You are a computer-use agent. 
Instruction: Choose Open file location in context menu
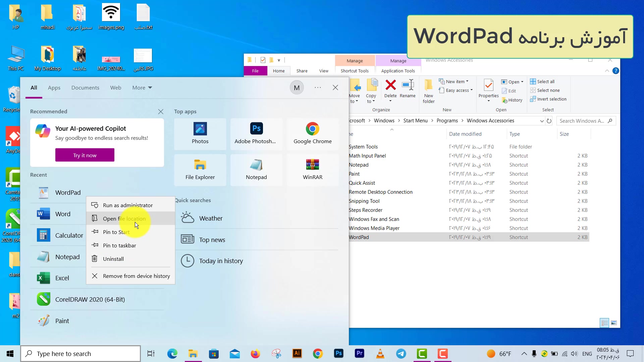coord(124,219)
